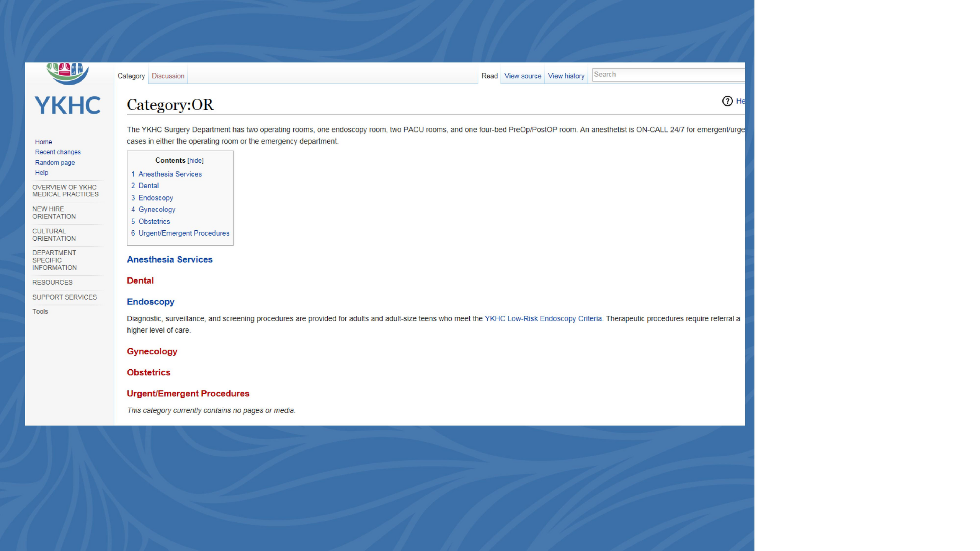
Task: Open Random page link
Action: tap(55, 163)
